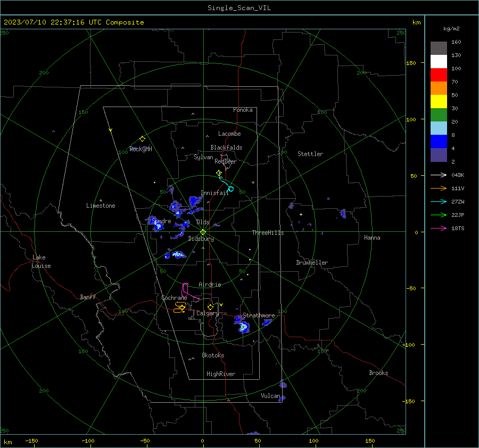The width and height of the screenshot is (479, 448).
Task: Click the Didsbury label
Action: (201, 239)
